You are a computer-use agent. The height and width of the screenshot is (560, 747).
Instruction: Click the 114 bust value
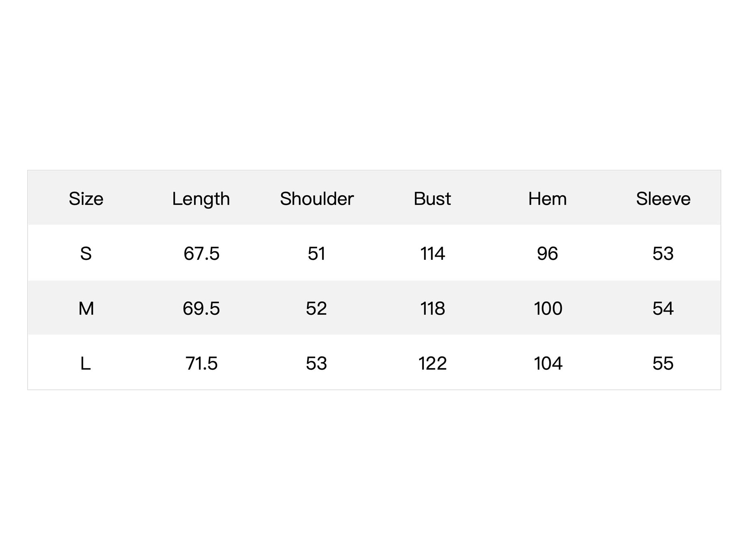433,254
